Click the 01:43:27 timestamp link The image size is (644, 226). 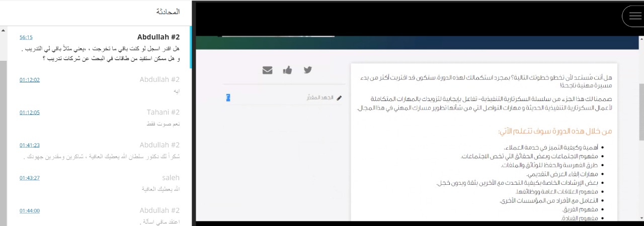point(30,178)
